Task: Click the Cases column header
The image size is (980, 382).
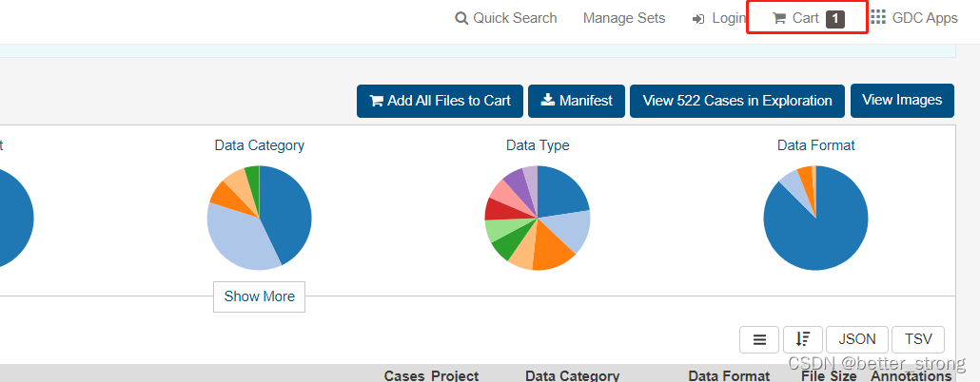Action: point(404,376)
